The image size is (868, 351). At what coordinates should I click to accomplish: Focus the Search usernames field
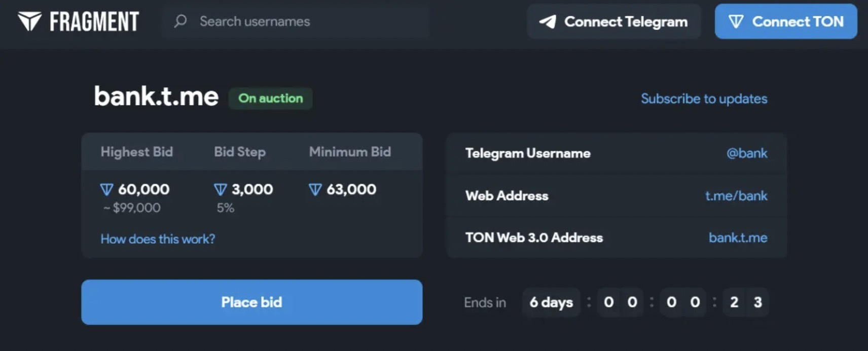pos(304,21)
